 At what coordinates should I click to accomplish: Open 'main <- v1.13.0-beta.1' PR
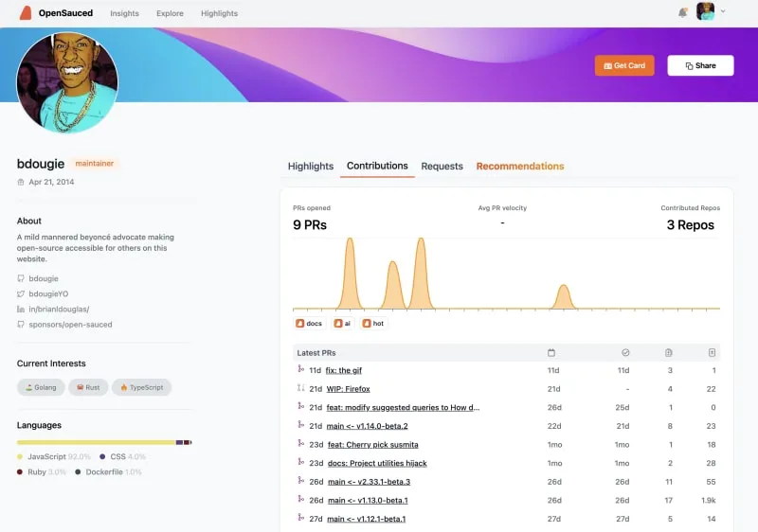[368, 501]
